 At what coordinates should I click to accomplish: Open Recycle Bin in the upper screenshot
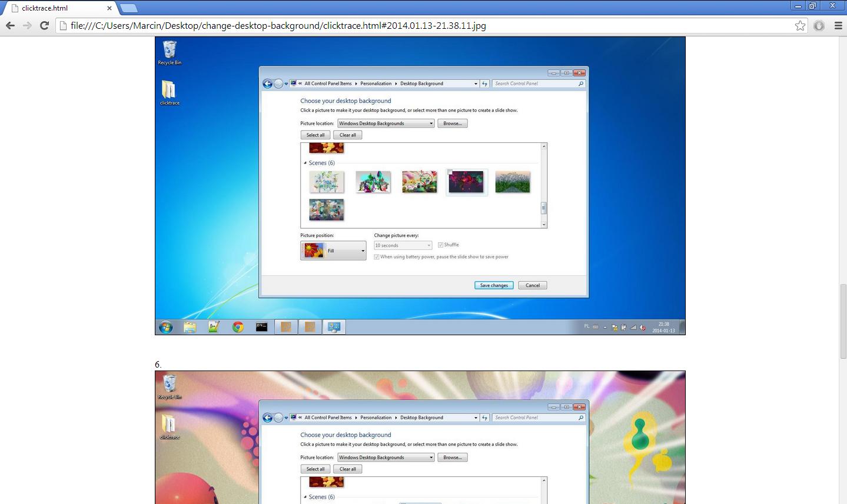click(x=170, y=52)
